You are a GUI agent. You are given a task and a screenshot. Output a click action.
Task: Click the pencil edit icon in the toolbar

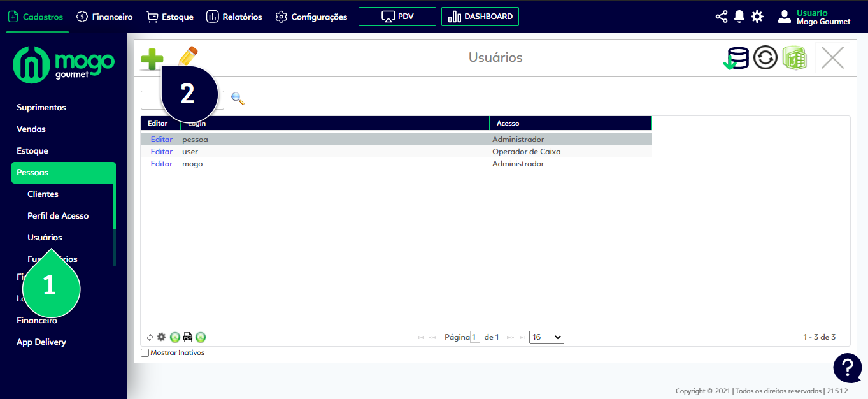tap(188, 56)
